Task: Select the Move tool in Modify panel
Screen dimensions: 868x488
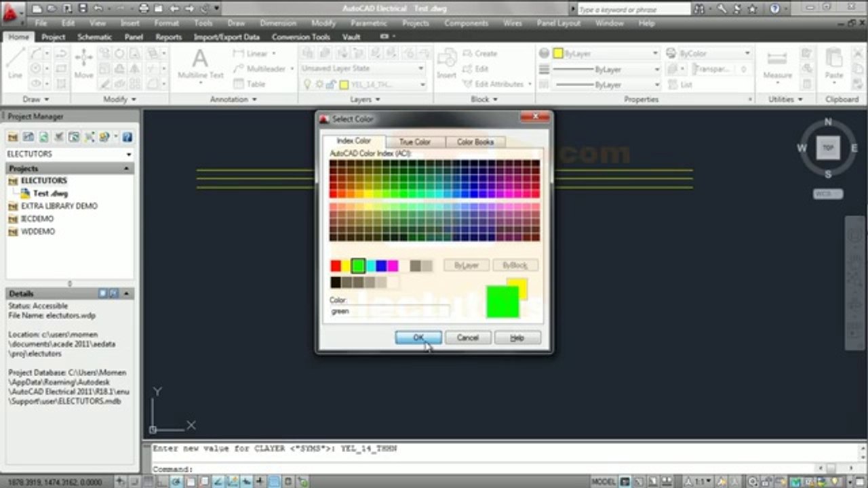Action: [84, 65]
